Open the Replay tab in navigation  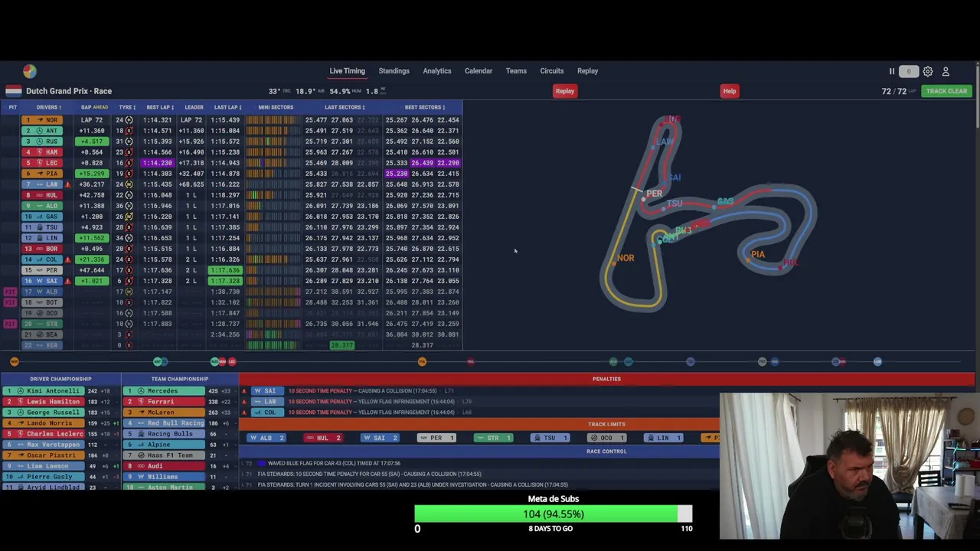click(587, 71)
